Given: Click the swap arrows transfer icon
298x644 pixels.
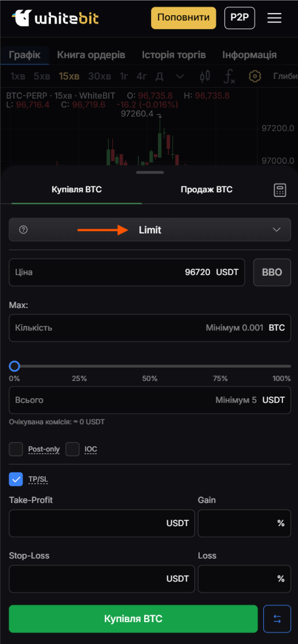Looking at the screenshot, I should point(277,619).
